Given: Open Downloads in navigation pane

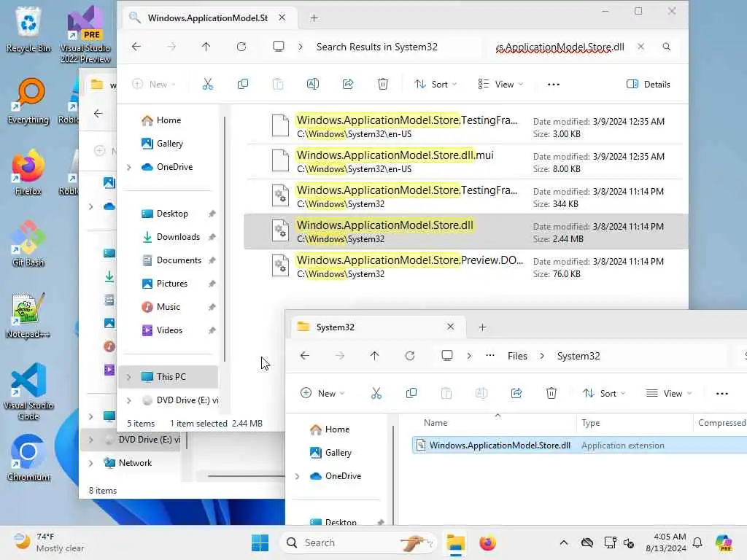Looking at the screenshot, I should [178, 237].
